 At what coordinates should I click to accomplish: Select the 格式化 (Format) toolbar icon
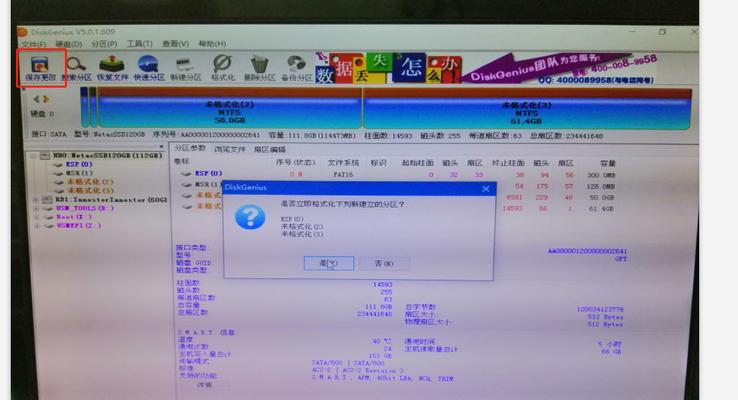222,68
